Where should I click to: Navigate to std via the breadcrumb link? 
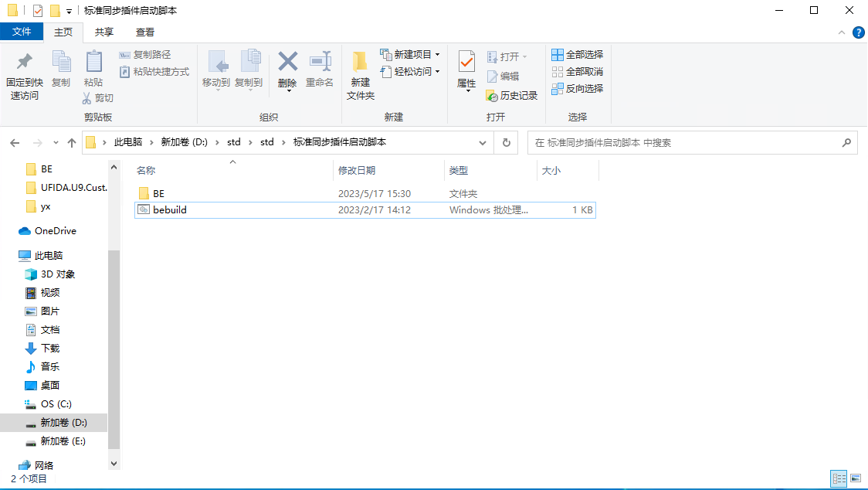(234, 142)
